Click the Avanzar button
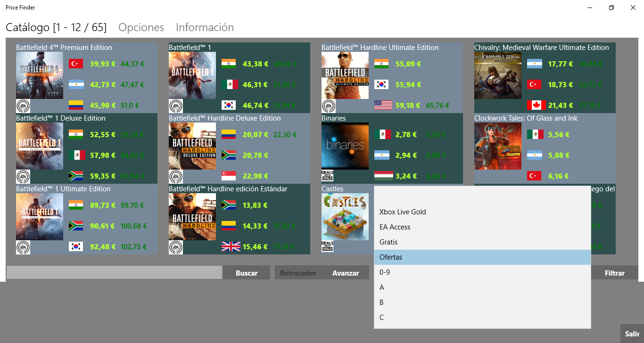The image size is (644, 343). pyautogui.click(x=346, y=273)
